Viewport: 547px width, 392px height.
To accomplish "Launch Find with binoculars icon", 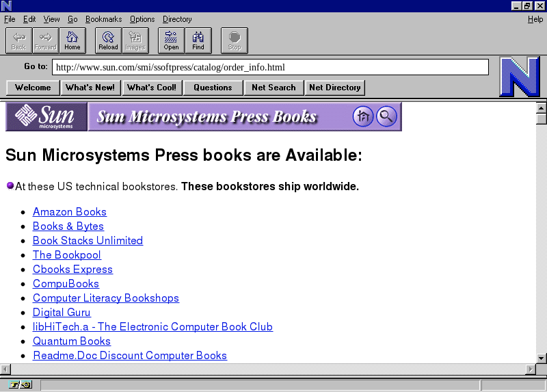I will 198,40.
